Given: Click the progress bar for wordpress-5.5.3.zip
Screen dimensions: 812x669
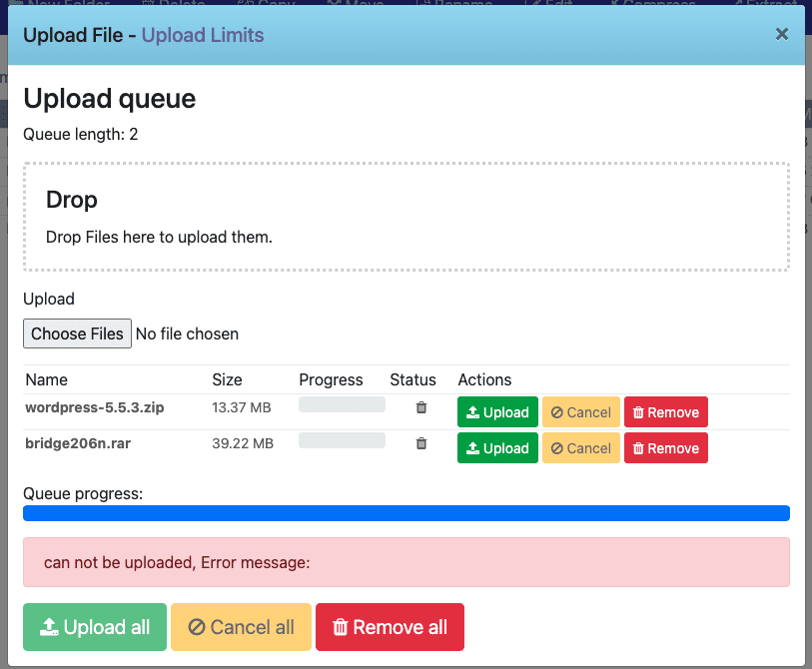Looking at the screenshot, I should [x=342, y=404].
